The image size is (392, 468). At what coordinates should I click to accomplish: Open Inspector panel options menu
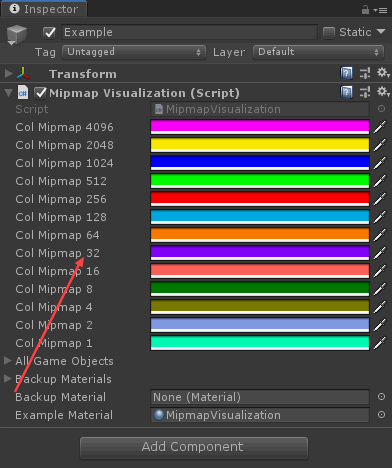[380, 10]
